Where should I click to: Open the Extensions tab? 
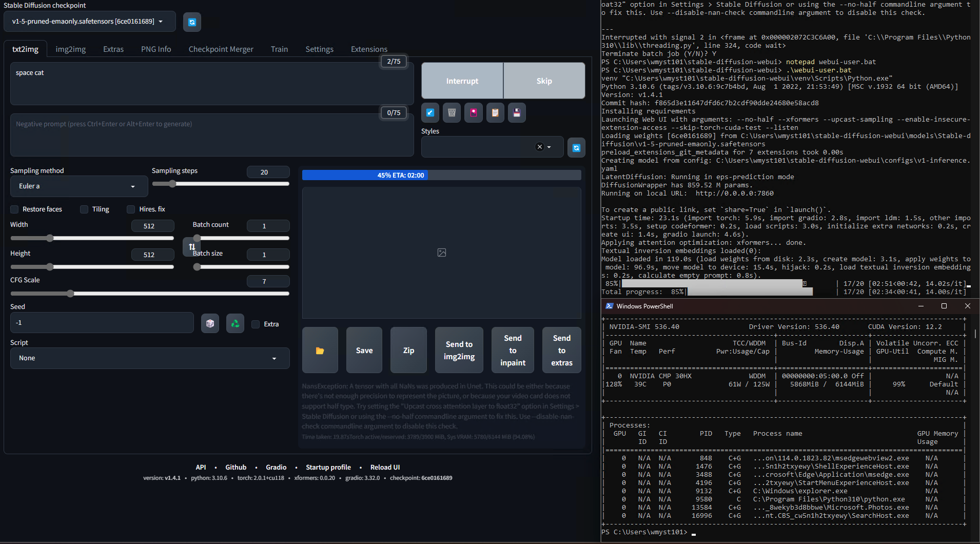pyautogui.click(x=369, y=49)
